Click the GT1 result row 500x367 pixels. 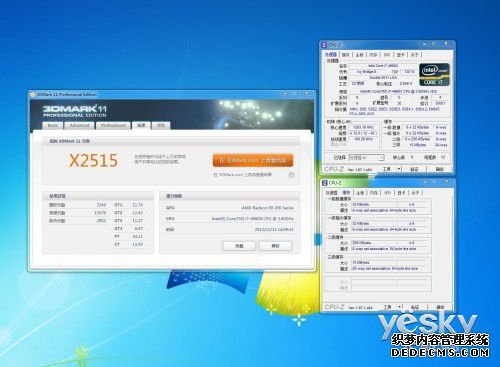(129, 205)
